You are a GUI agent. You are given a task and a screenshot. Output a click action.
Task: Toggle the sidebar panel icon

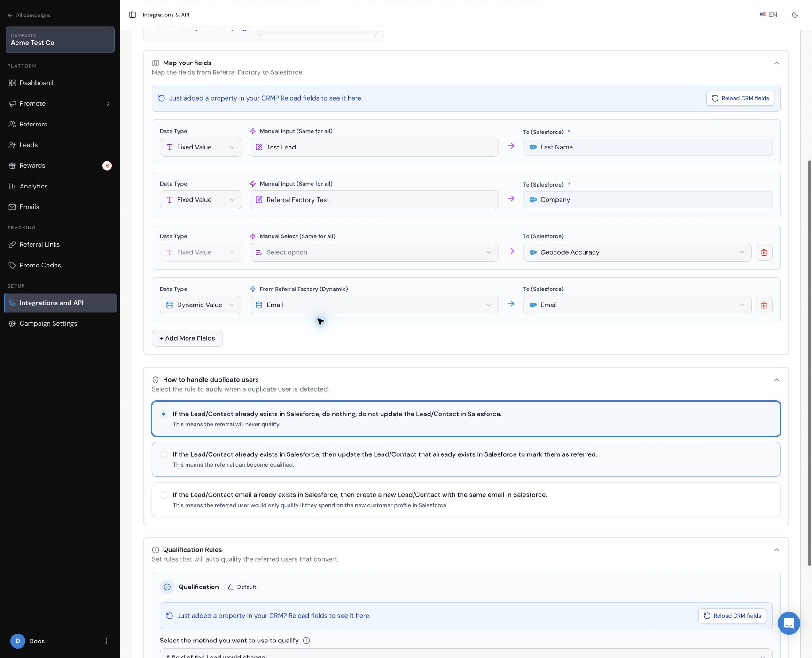pyautogui.click(x=133, y=15)
